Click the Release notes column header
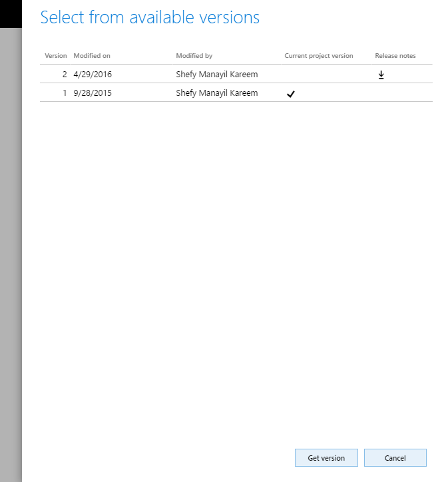 coord(395,56)
